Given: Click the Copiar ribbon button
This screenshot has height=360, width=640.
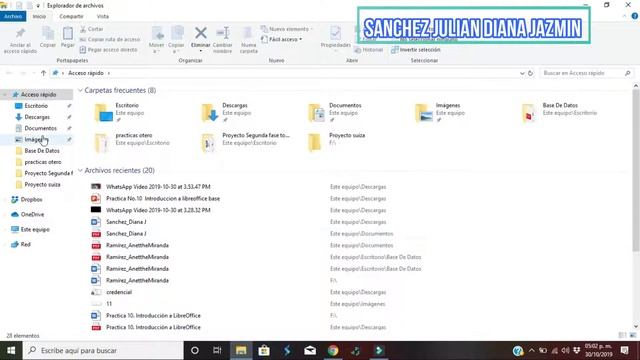Looking at the screenshot, I should 48,37.
